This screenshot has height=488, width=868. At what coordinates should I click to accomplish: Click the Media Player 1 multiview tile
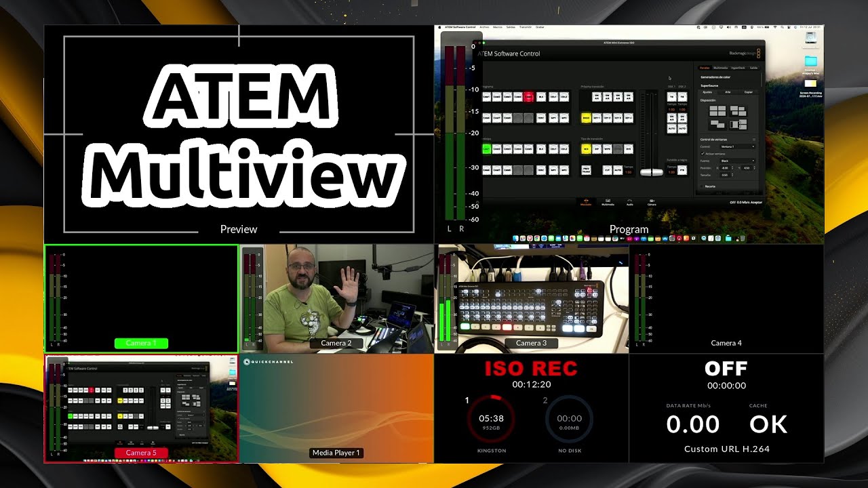pos(336,408)
